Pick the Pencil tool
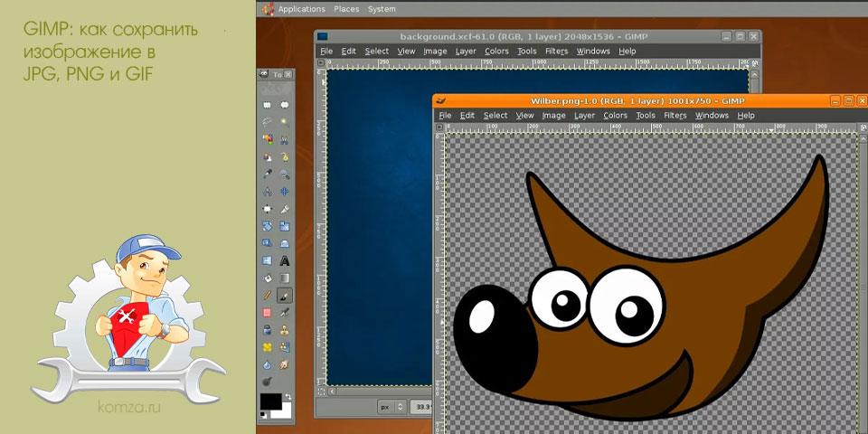Screen dimensions: 868x434 coord(267,295)
